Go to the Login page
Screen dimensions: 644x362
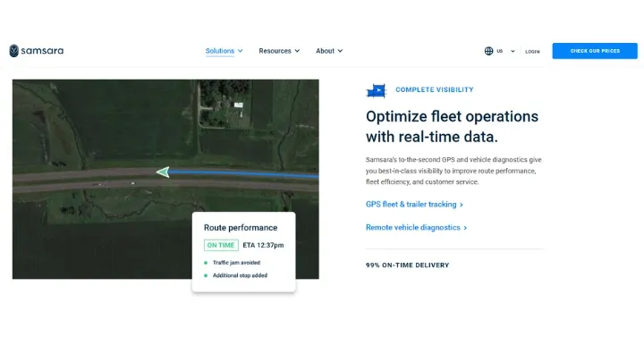[532, 51]
